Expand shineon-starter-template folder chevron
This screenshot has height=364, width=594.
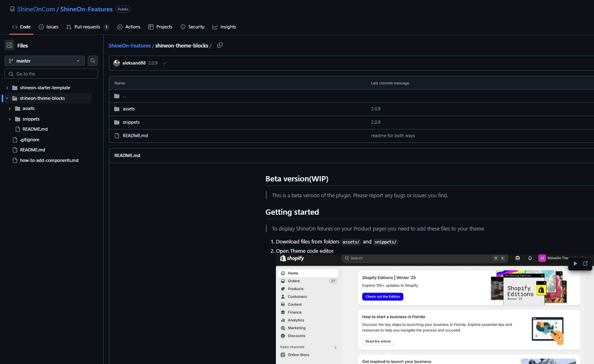(x=7, y=88)
